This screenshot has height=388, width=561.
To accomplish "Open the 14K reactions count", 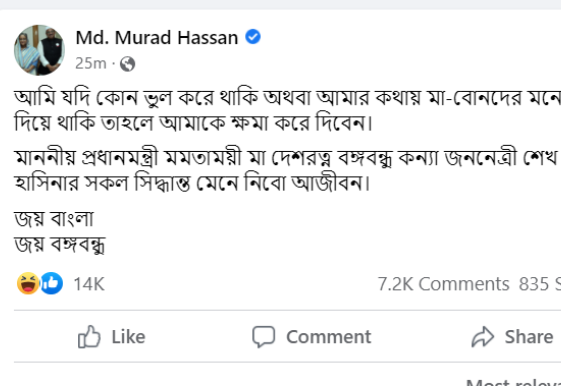I will pos(89,284).
